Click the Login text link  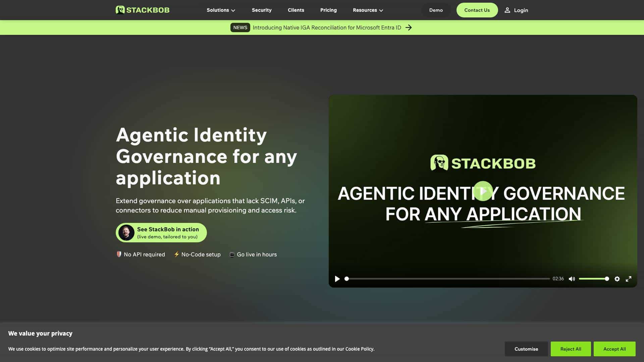[x=521, y=10]
